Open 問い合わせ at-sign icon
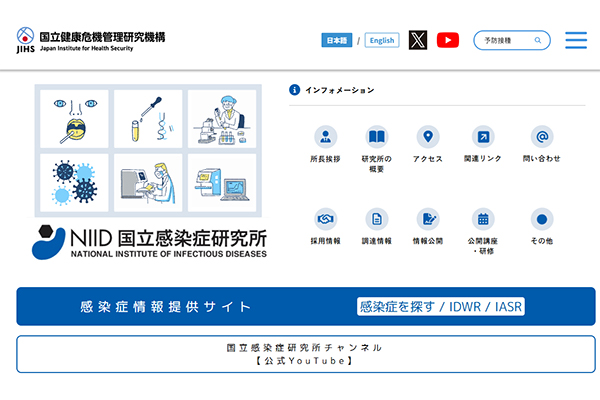This screenshot has height=400, width=600. click(x=542, y=137)
